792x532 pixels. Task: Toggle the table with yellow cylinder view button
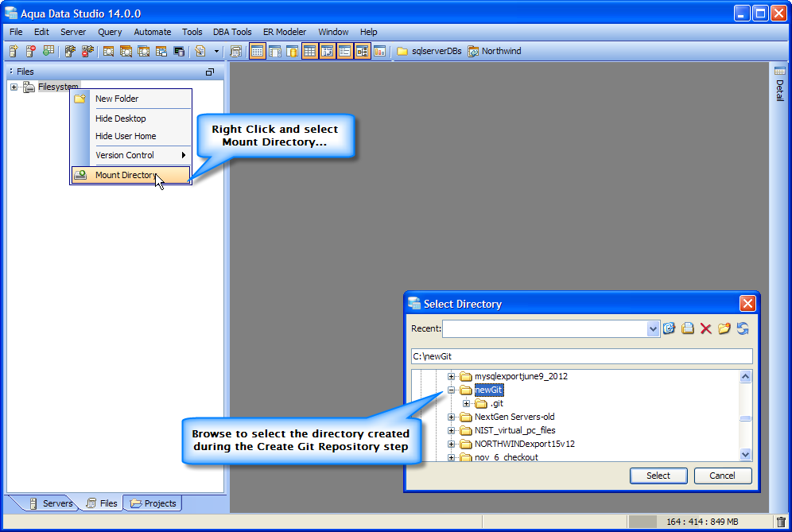pos(292,51)
